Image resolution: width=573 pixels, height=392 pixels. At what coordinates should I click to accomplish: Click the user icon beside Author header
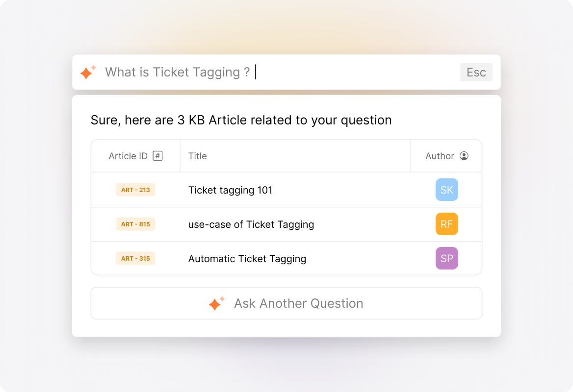[x=464, y=156]
